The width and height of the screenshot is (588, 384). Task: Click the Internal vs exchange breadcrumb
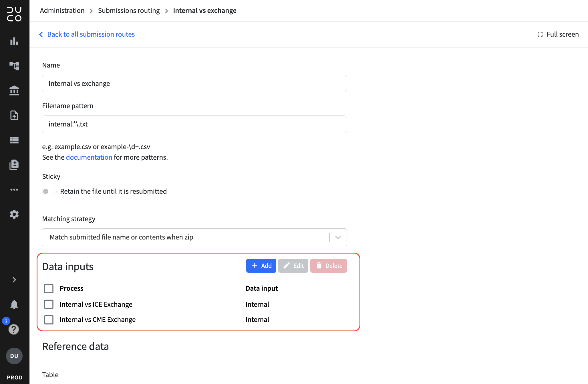204,11
